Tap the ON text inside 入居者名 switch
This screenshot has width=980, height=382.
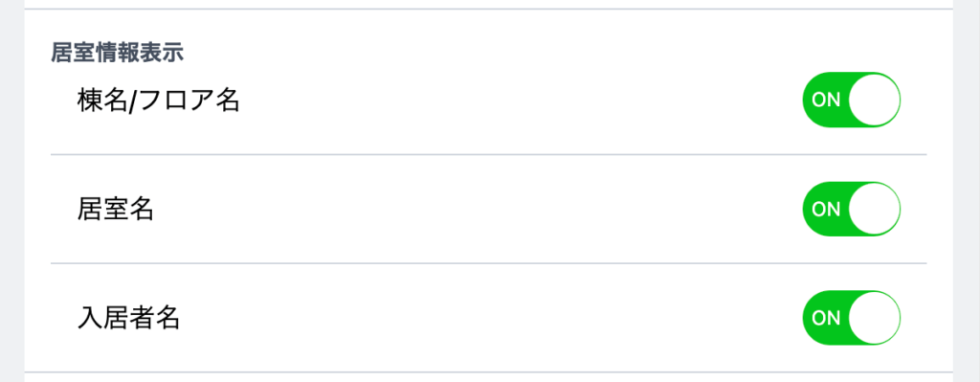click(x=826, y=318)
